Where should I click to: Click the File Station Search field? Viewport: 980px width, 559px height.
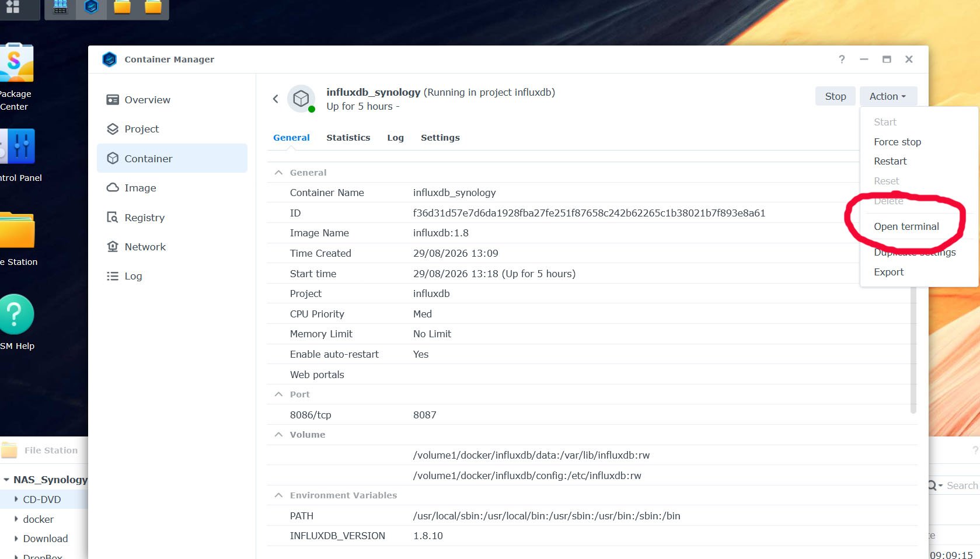pyautogui.click(x=962, y=485)
